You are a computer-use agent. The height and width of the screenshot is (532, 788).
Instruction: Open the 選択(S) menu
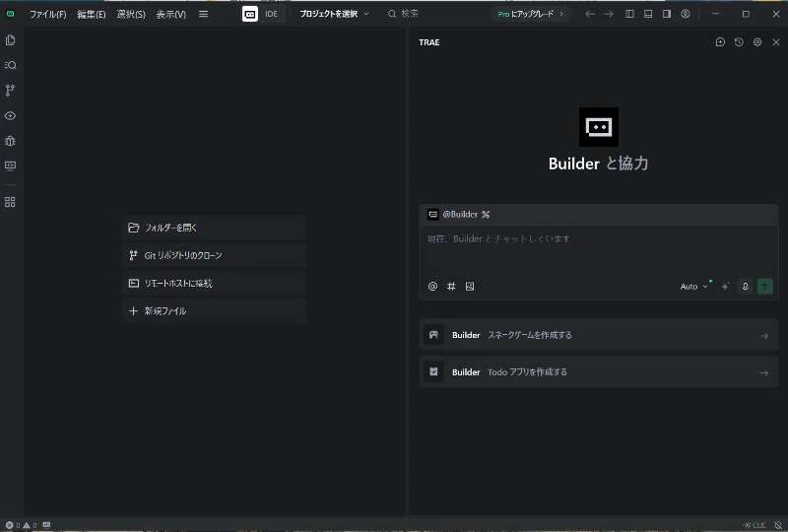(x=131, y=14)
